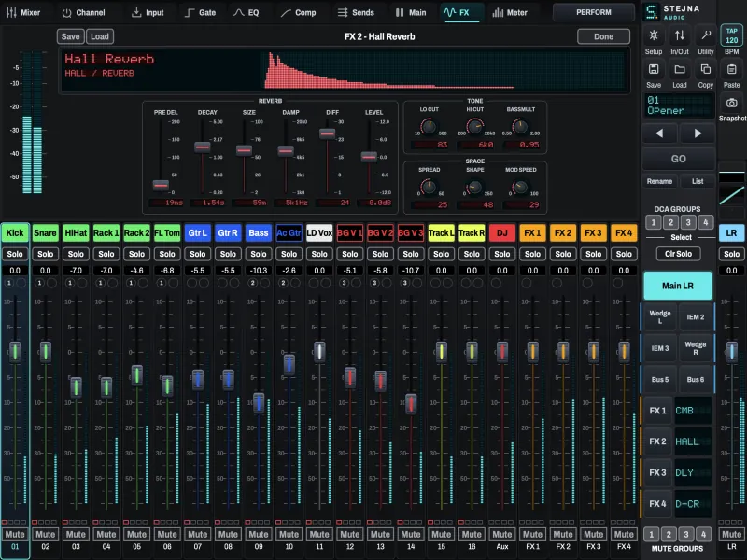Go to next scene with right arrow

(x=698, y=133)
